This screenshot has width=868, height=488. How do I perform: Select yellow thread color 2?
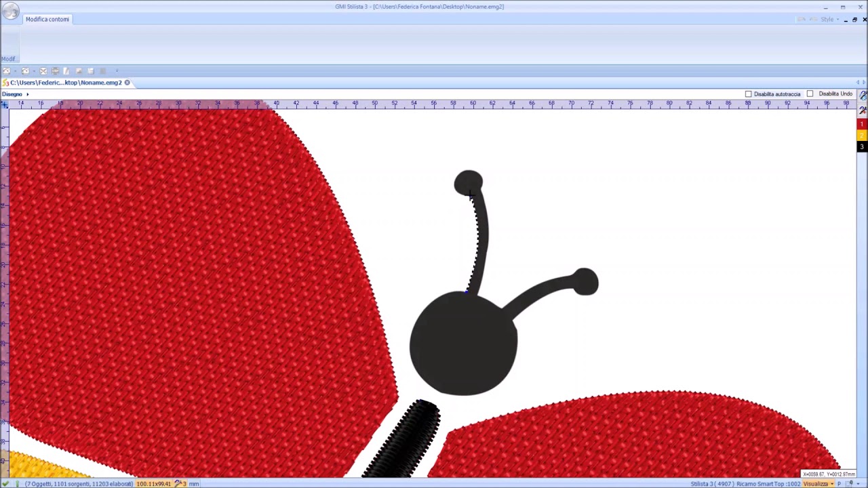coord(862,136)
